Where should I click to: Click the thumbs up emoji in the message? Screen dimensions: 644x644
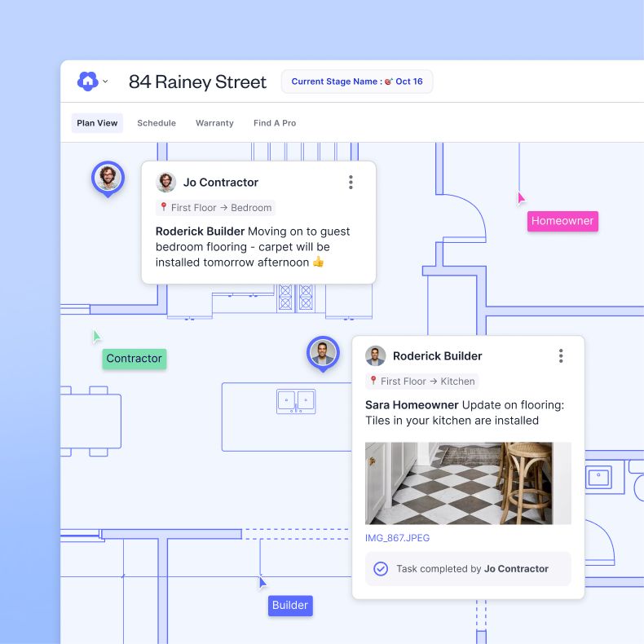point(318,262)
